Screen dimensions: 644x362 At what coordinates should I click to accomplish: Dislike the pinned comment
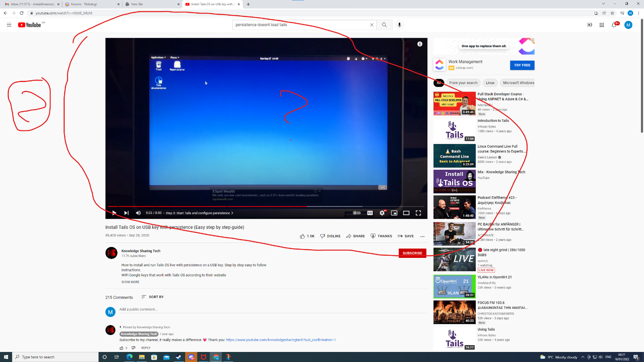134,348
